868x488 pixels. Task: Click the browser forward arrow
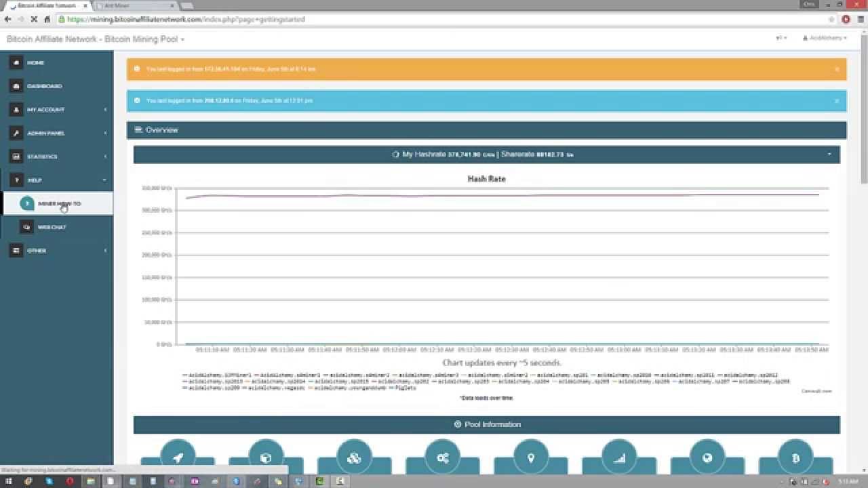click(20, 19)
